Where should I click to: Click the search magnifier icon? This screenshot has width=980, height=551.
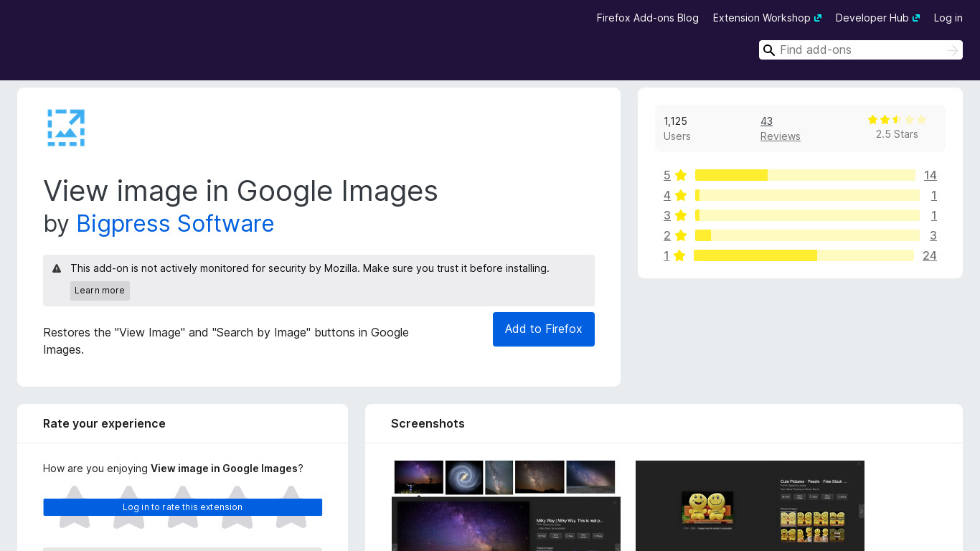coord(769,50)
